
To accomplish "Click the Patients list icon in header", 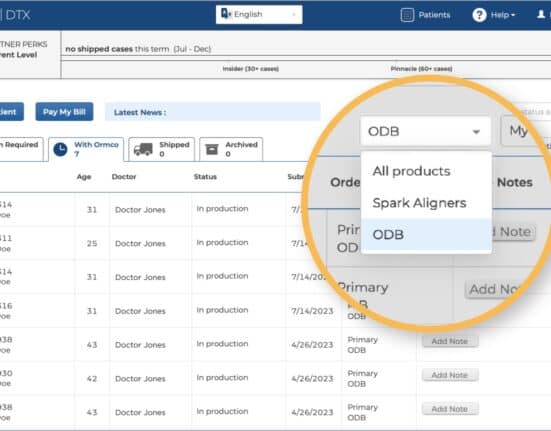I will (x=407, y=15).
